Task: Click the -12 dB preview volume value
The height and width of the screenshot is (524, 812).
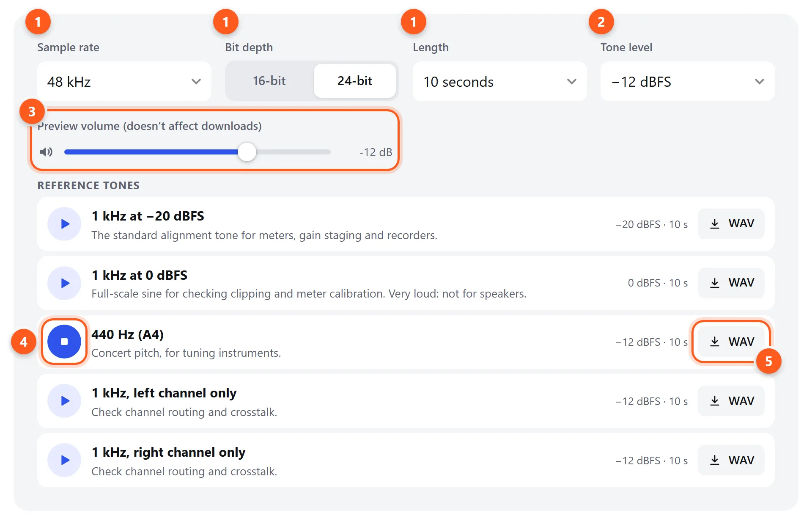Action: tap(376, 152)
